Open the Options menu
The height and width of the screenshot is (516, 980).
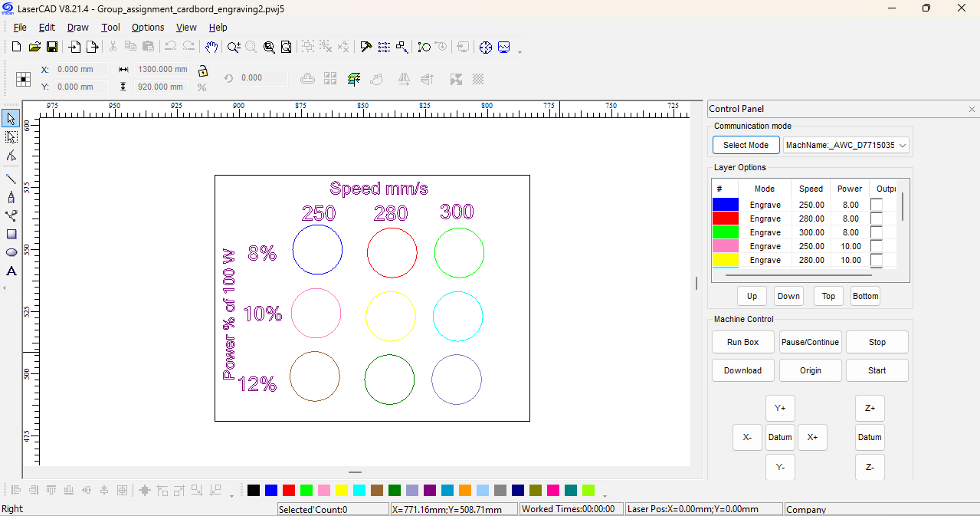point(148,27)
